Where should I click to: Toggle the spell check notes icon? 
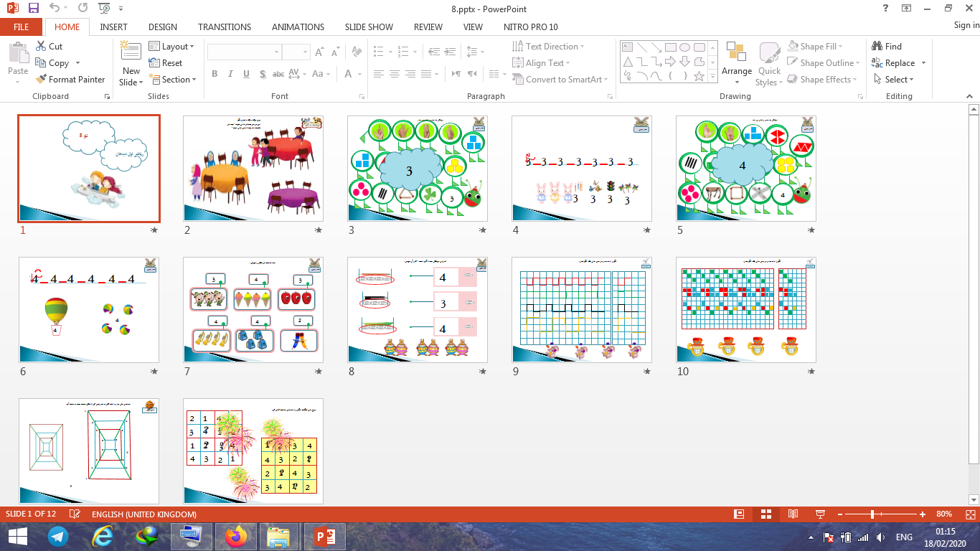(74, 514)
